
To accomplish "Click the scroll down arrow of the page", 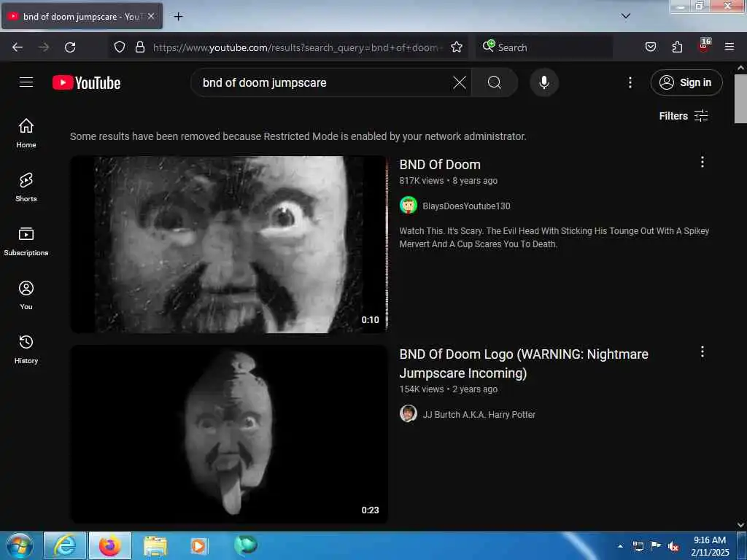I will pos(740,525).
